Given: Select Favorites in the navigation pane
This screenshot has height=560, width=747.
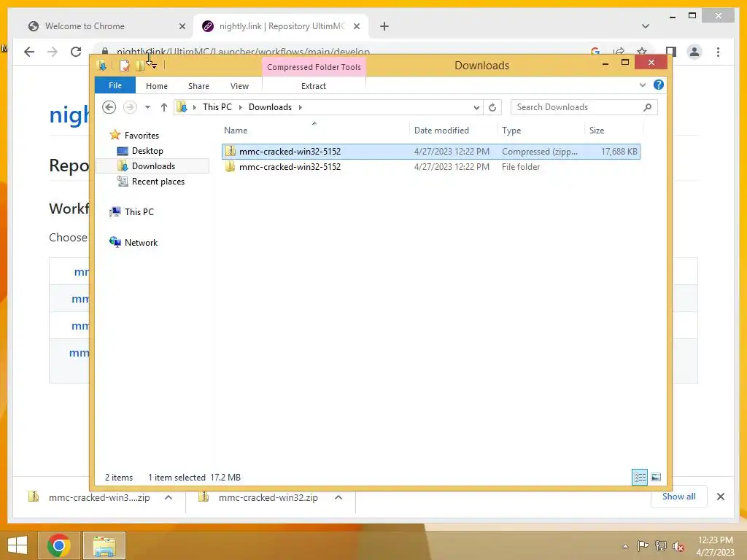Looking at the screenshot, I should (142, 135).
